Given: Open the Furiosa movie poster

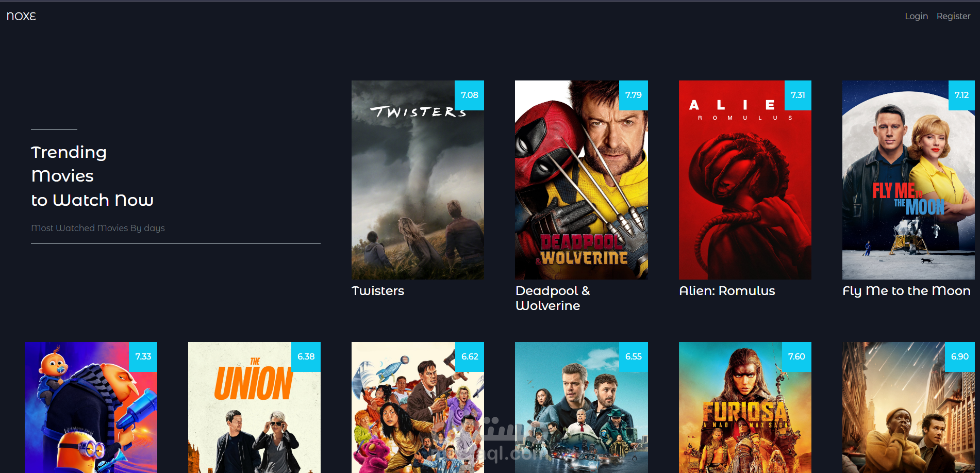Looking at the screenshot, I should coord(745,407).
